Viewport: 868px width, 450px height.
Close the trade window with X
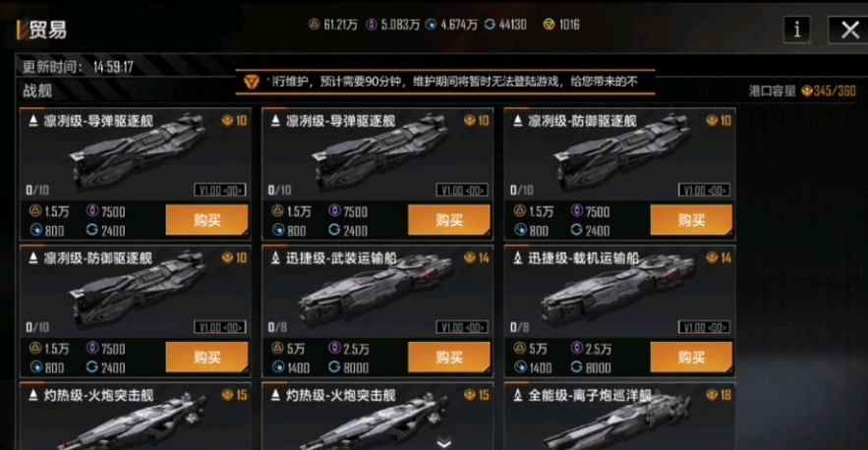[849, 29]
